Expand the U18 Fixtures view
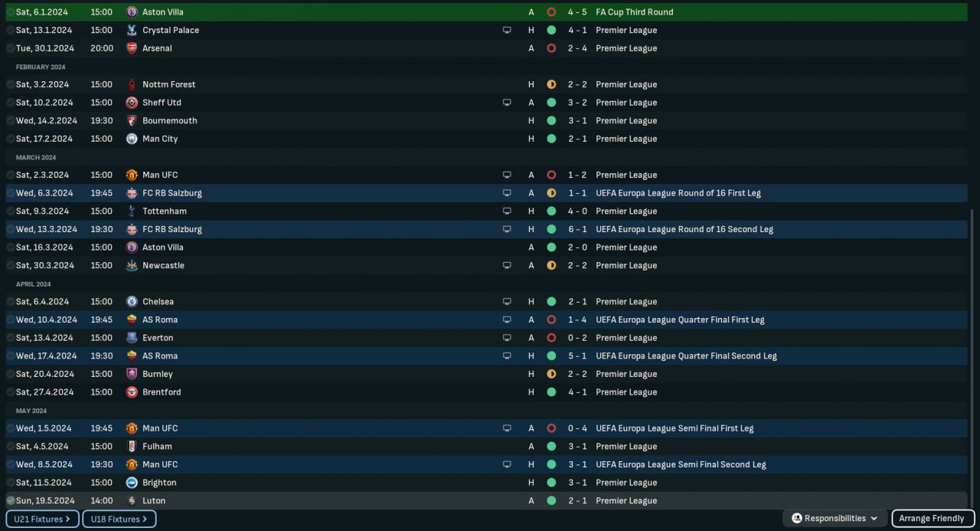Viewport: 980px width, 531px height. tap(119, 519)
